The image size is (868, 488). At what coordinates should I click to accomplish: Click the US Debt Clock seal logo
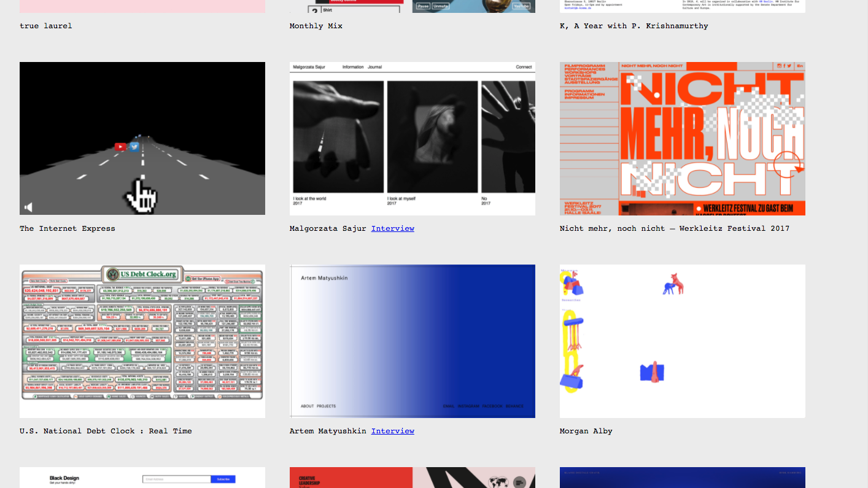pyautogui.click(x=112, y=274)
